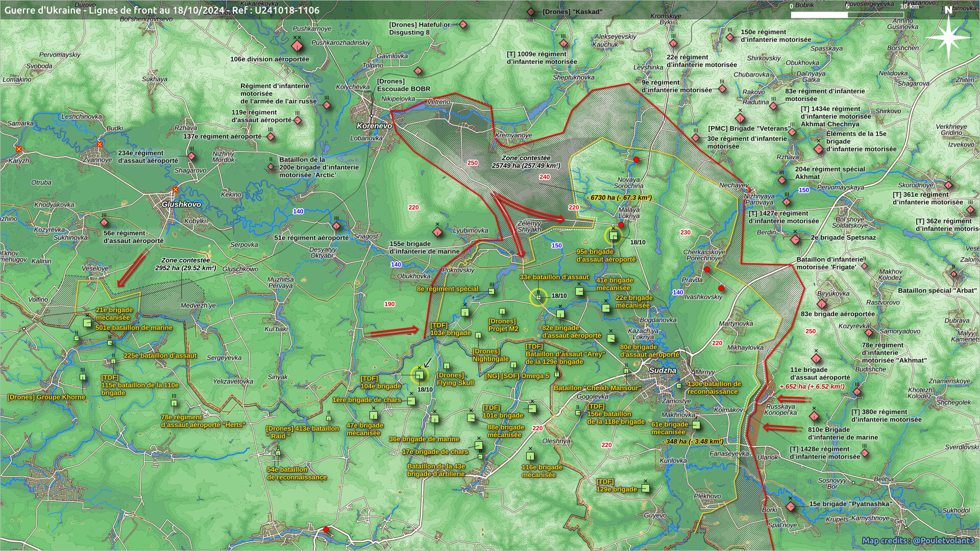Image resolution: width=980 pixels, height=551 pixels.
Task: Click the crossed marker at Glushkovo
Action: (x=176, y=190)
